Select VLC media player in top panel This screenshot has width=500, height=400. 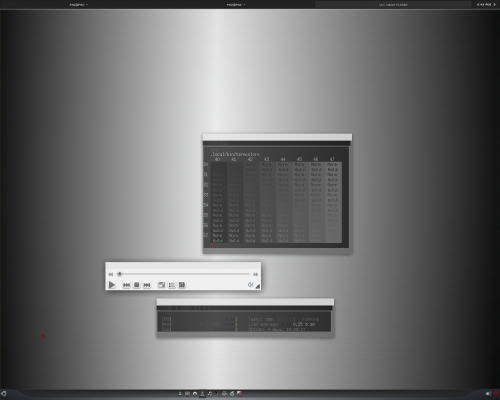pos(393,5)
